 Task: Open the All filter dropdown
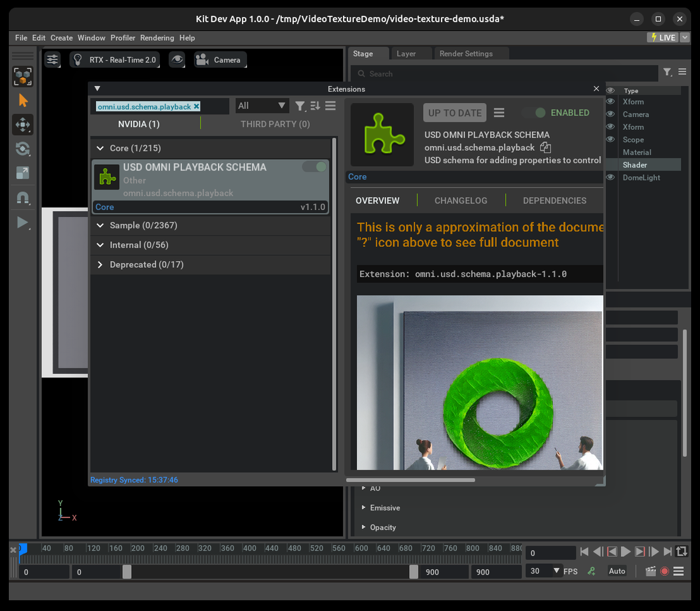coord(262,106)
